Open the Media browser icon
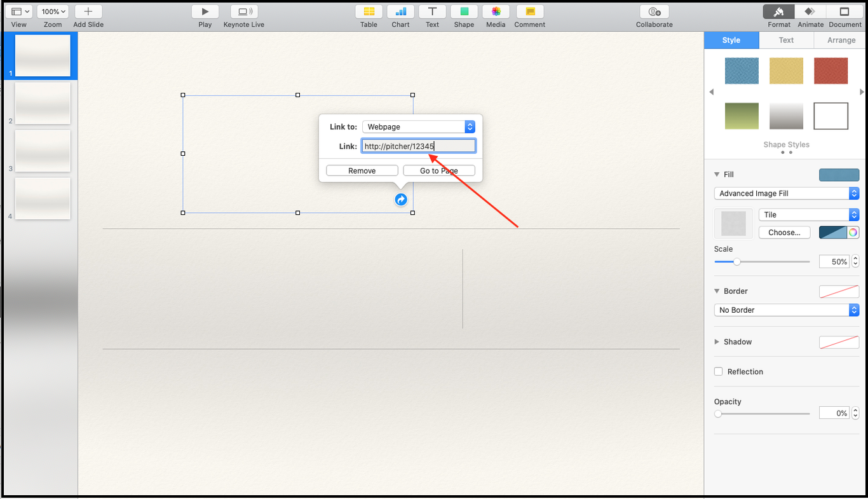868x499 pixels. click(496, 11)
